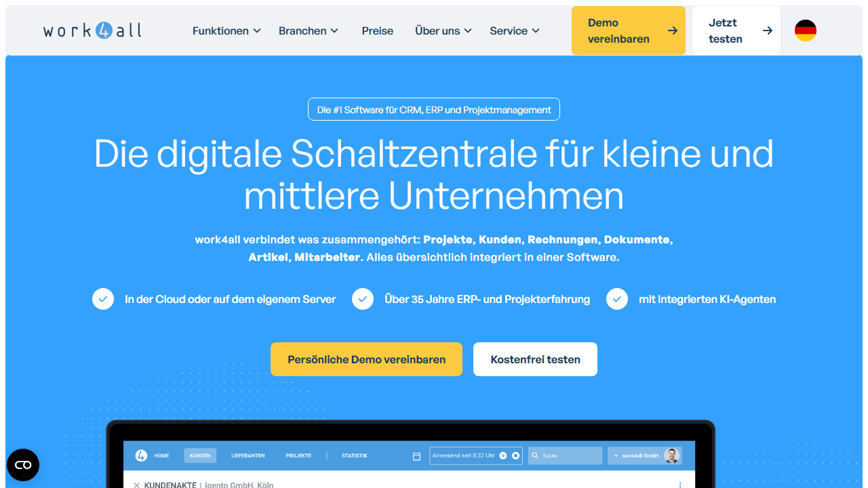Expand the Service dropdown menu
Image resolution: width=868 pixels, height=488 pixels.
515,30
